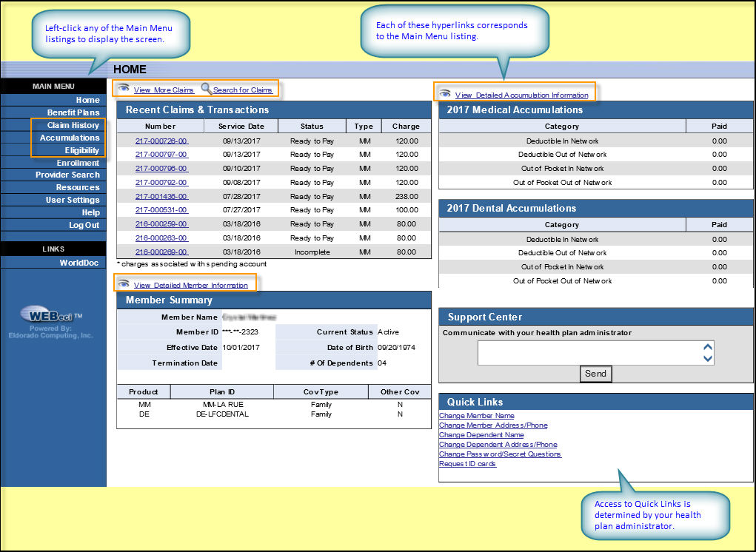Click the Category header under 2017 Medical Accumulations

click(x=562, y=127)
